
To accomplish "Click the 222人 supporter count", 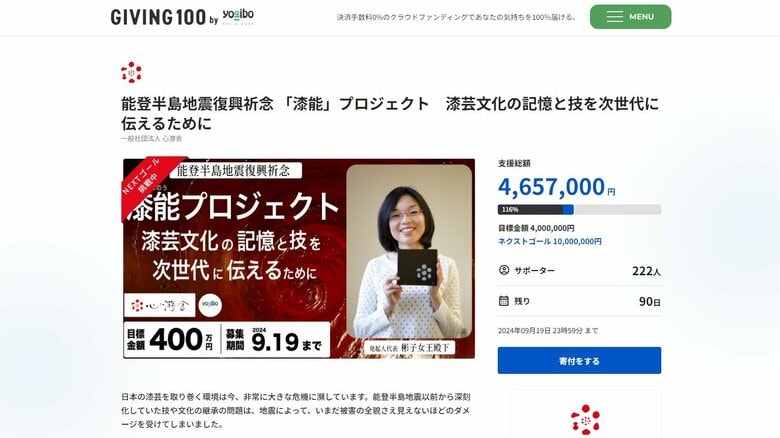I will coord(646,271).
